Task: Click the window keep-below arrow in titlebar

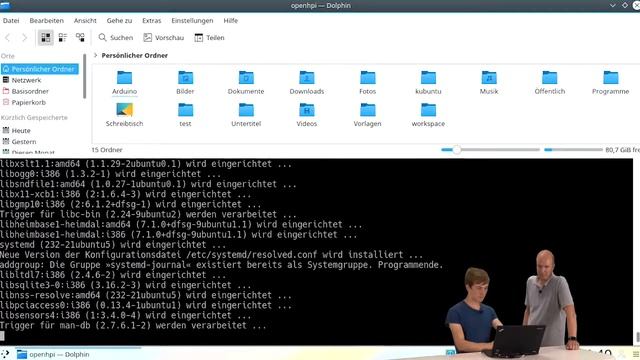Action: (x=613, y=6)
